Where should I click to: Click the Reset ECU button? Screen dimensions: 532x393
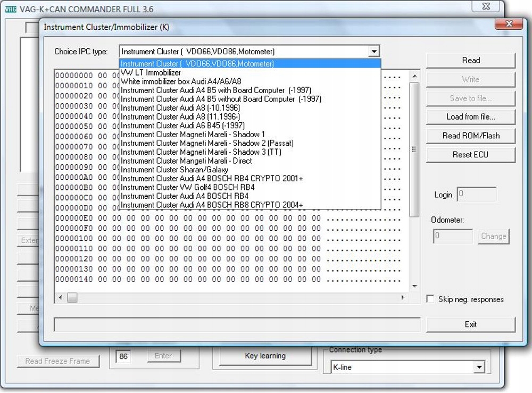pyautogui.click(x=471, y=155)
